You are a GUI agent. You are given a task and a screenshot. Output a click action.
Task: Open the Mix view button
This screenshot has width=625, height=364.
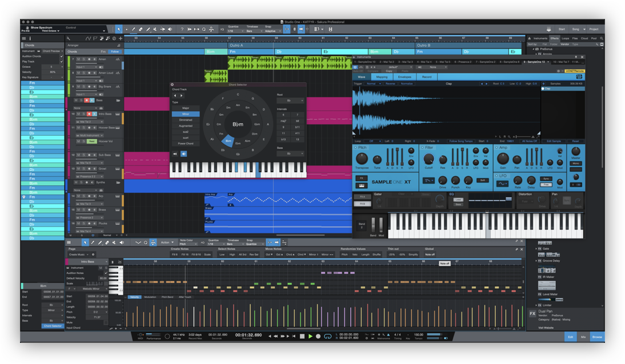pos(583,337)
